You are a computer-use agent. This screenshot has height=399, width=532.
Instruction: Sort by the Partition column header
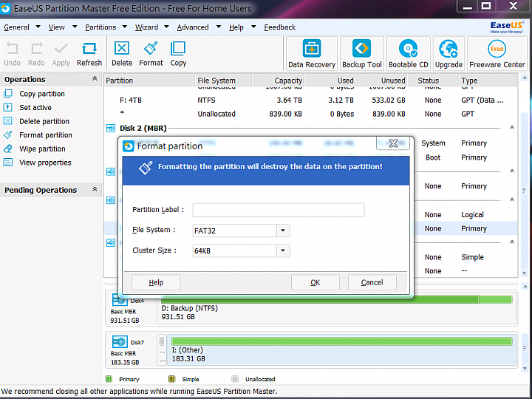coord(149,81)
